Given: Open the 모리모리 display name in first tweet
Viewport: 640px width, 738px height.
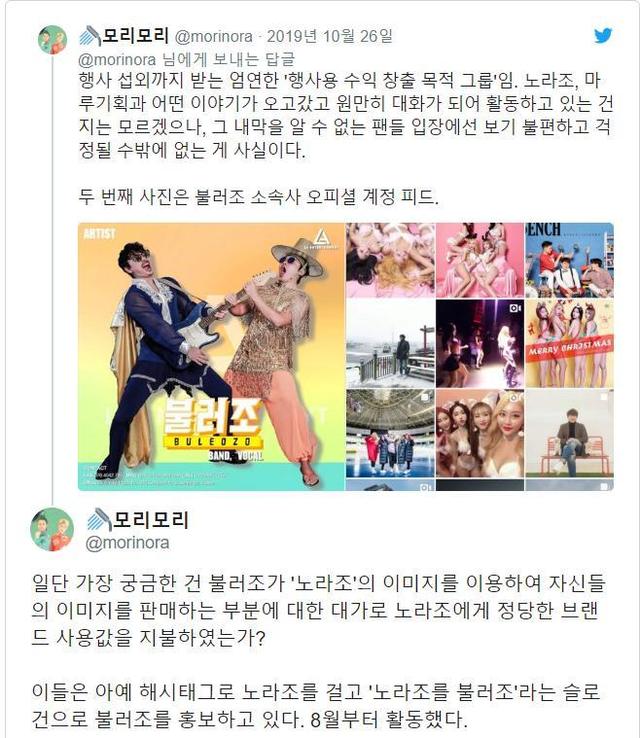Looking at the screenshot, I should 136,36.
